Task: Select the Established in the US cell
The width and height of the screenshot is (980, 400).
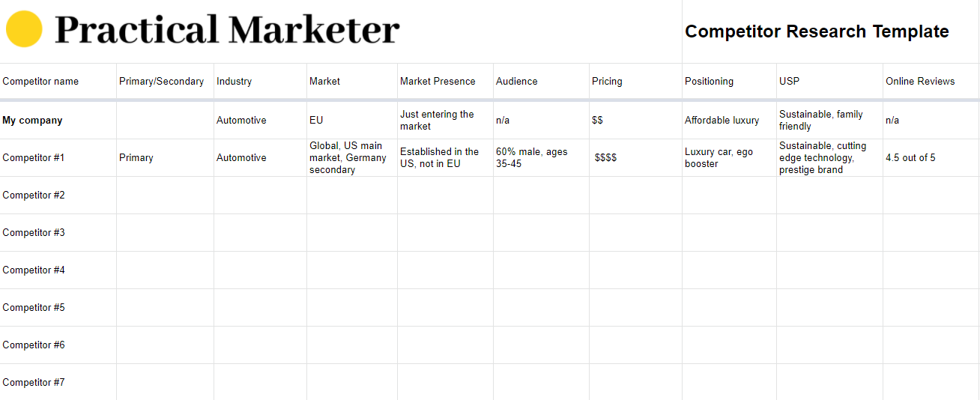Action: [439, 158]
